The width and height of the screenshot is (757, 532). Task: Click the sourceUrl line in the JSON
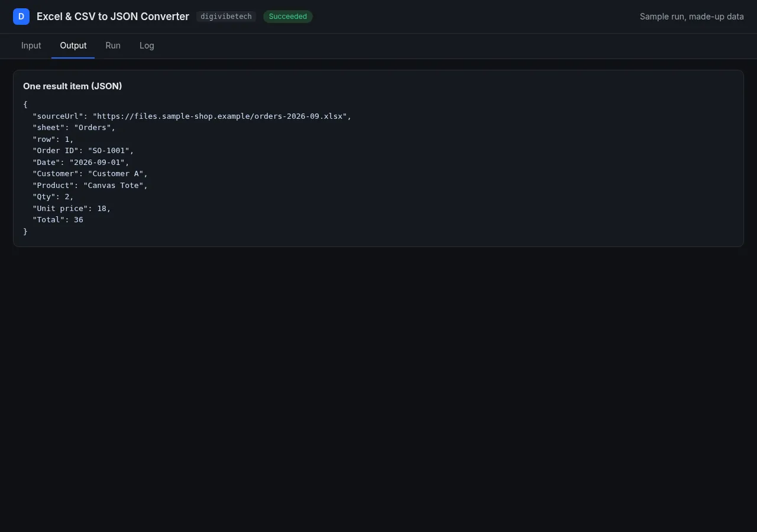coord(192,116)
